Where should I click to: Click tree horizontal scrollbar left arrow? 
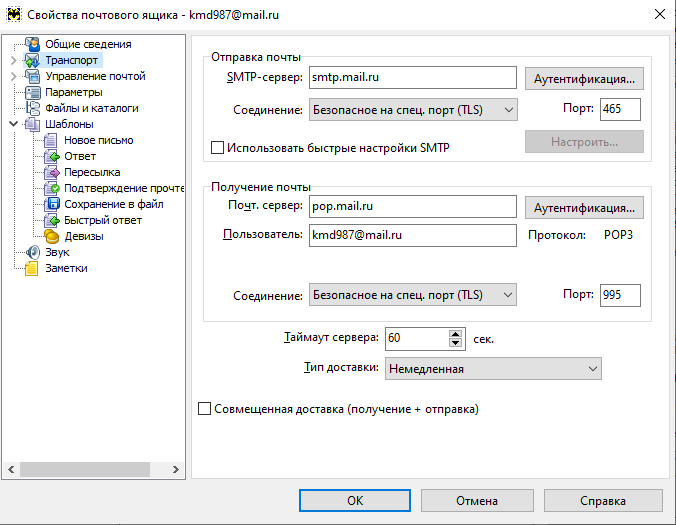11,469
